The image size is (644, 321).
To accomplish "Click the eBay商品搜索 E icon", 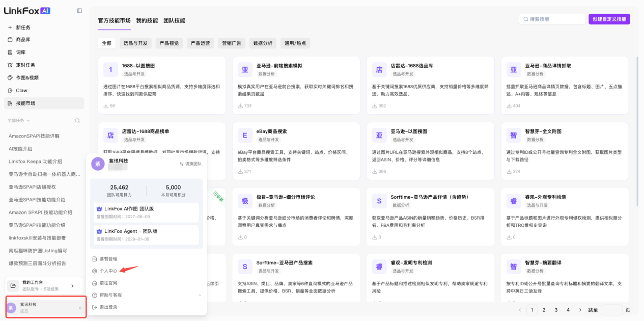I will coord(245,136).
